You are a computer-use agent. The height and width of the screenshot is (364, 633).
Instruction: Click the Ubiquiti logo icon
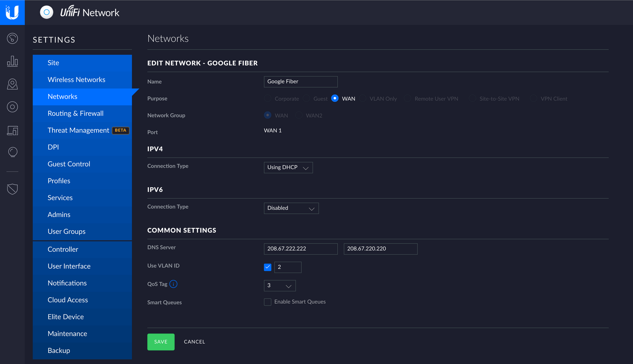pyautogui.click(x=12, y=12)
